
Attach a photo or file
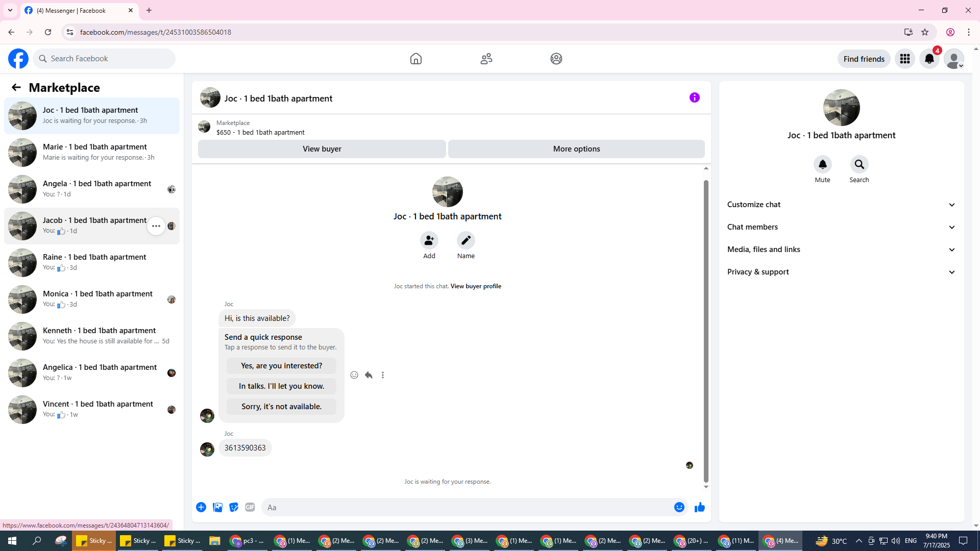click(217, 507)
